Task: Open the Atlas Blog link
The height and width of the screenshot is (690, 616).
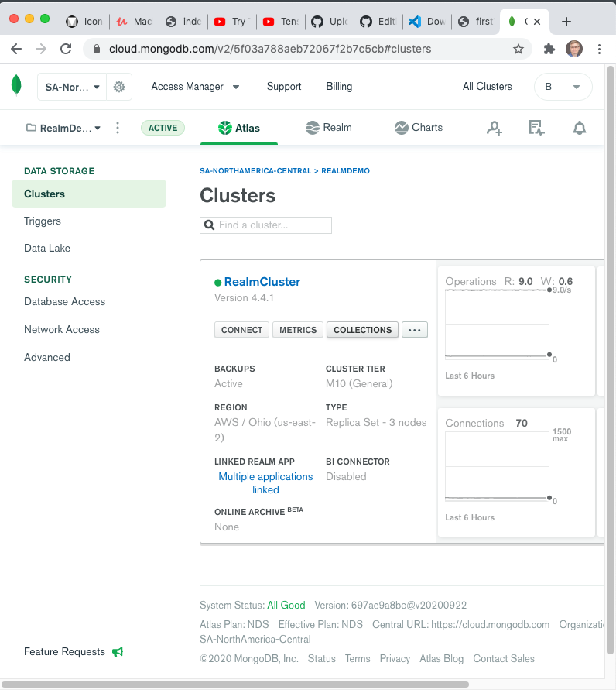Action: coord(441,659)
